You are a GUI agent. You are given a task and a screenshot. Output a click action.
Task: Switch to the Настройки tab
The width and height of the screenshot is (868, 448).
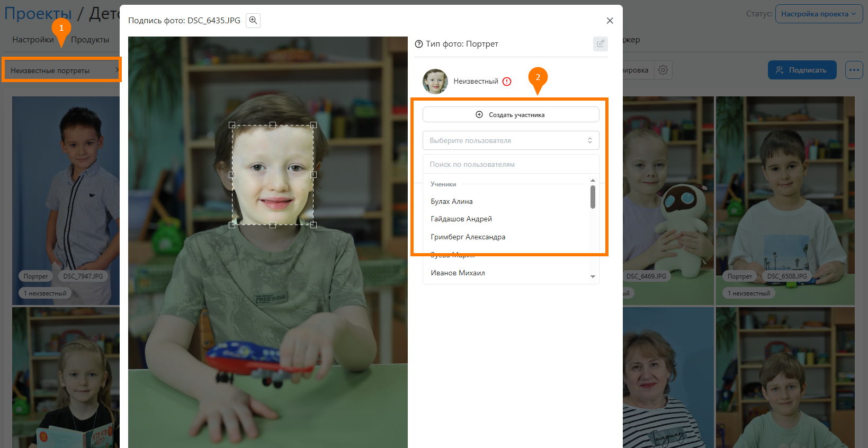(33, 40)
